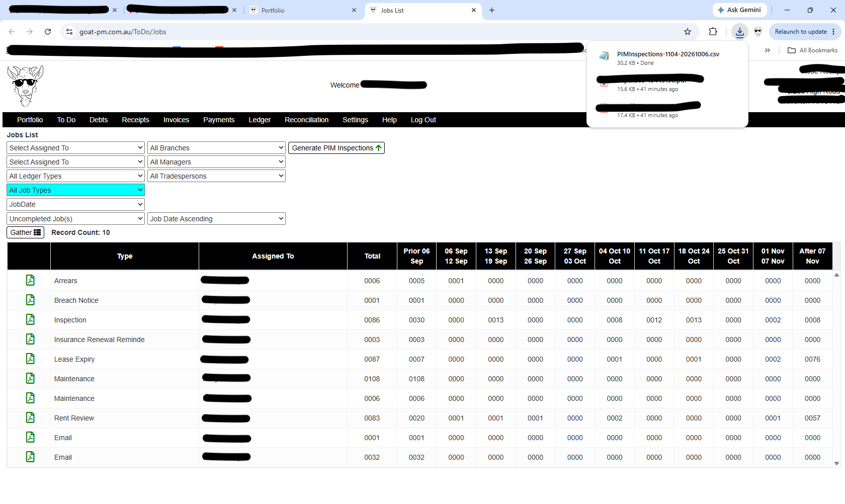Open PDF icon for Insurance Renewal Reminde row

[30, 339]
